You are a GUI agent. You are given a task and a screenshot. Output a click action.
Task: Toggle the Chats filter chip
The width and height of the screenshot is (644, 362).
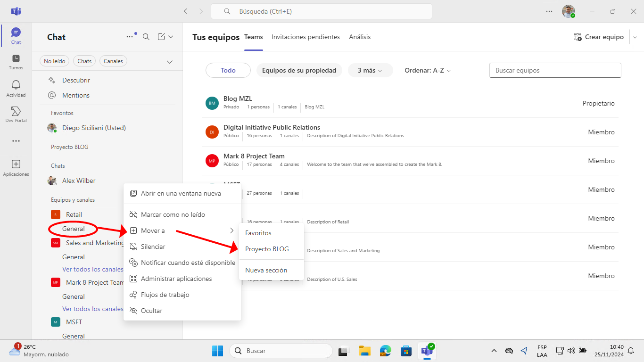click(84, 61)
